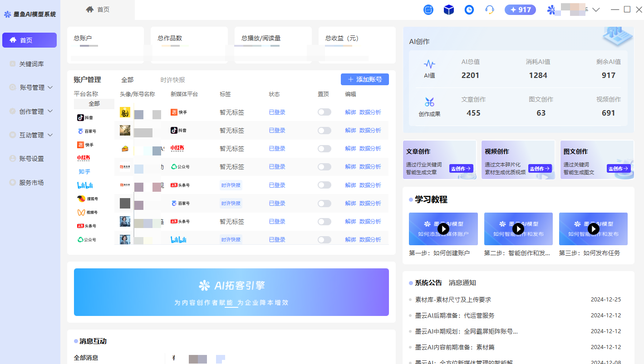Select the Xiaohongshu platform filter in sidebar list
Image resolution: width=644 pixels, height=364 pixels.
pyautogui.click(x=84, y=158)
